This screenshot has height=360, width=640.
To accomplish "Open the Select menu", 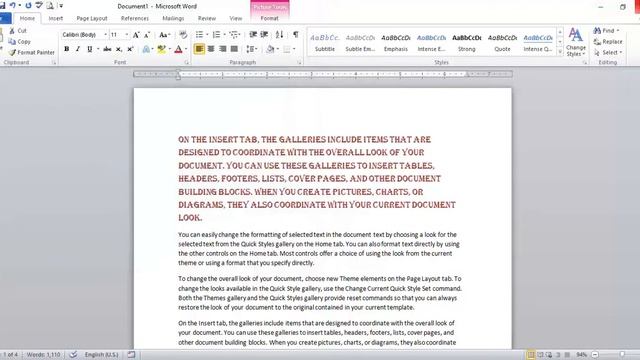I will [x=608, y=52].
